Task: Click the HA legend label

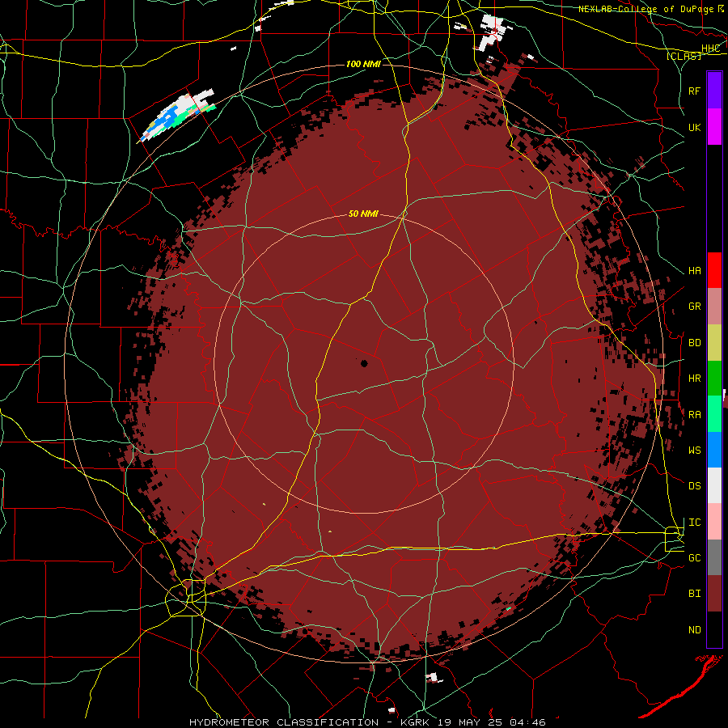Action: pyautogui.click(x=694, y=270)
